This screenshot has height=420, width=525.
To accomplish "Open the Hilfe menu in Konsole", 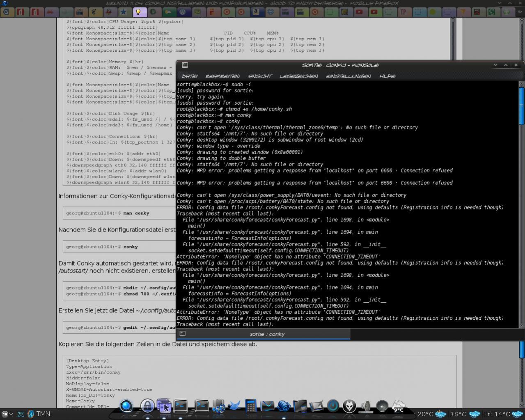I will (387, 76).
